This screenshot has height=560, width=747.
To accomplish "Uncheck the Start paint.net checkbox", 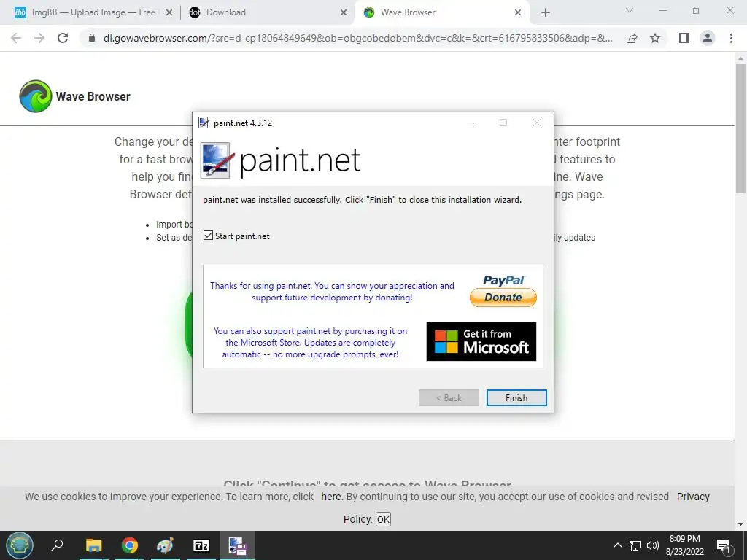I will point(208,236).
